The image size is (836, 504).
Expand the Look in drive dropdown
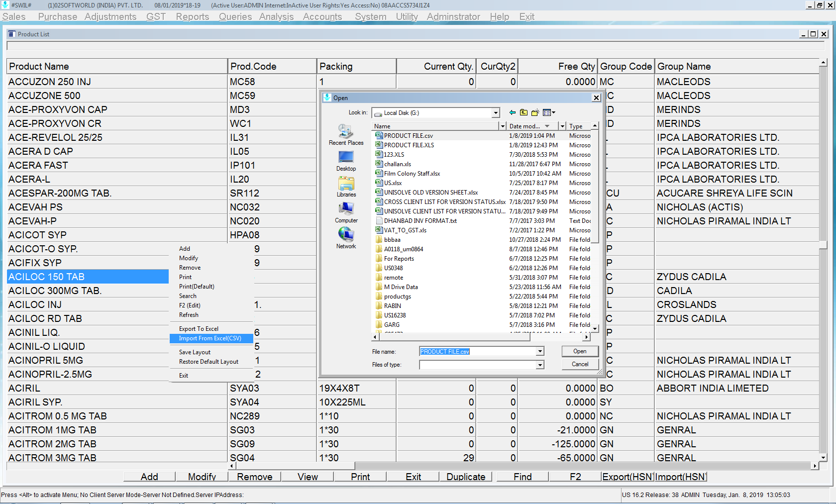point(495,113)
